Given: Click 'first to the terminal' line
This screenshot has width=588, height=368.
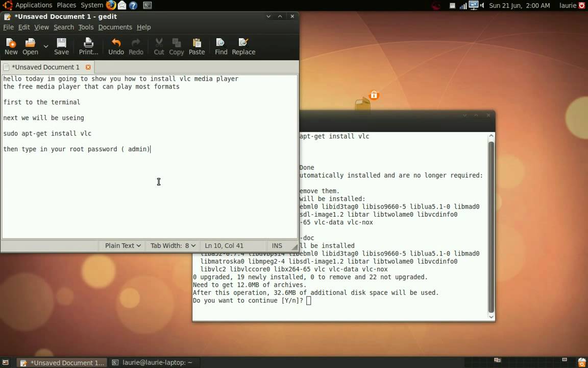Looking at the screenshot, I should pyautogui.click(x=42, y=102).
